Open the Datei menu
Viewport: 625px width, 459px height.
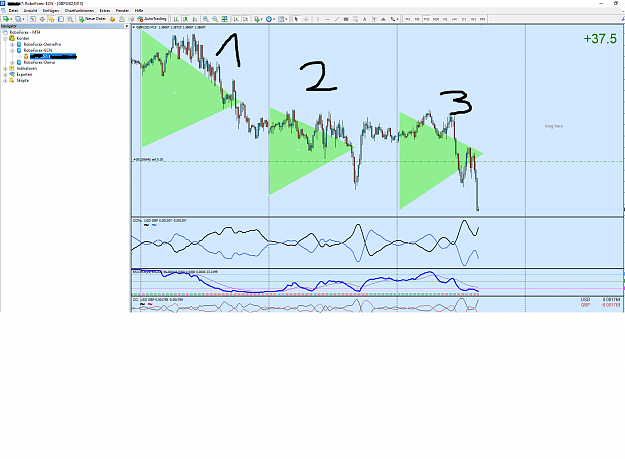tap(13, 11)
